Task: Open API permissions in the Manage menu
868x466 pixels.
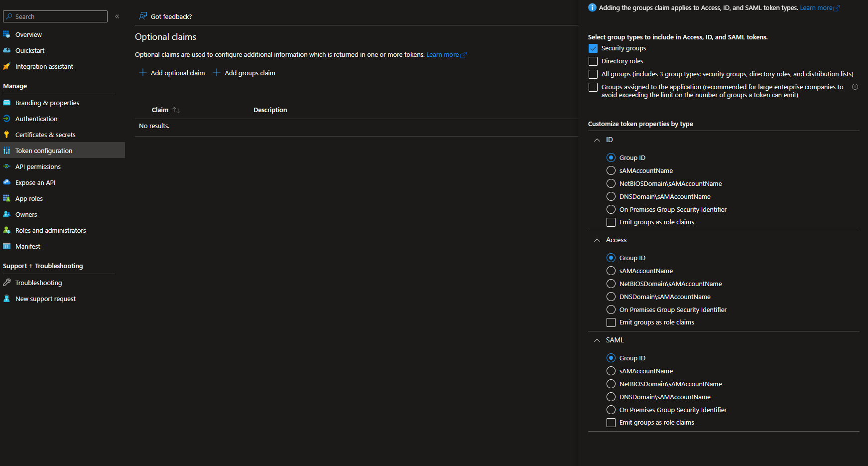Action: pos(38,166)
